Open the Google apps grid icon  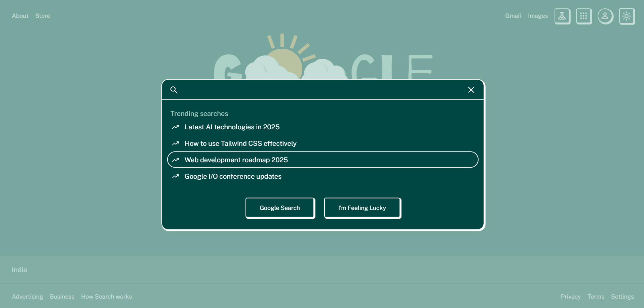(x=584, y=16)
